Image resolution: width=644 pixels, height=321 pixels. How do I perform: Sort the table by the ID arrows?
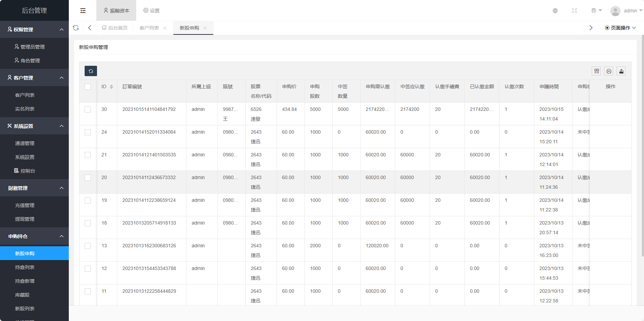[111, 87]
